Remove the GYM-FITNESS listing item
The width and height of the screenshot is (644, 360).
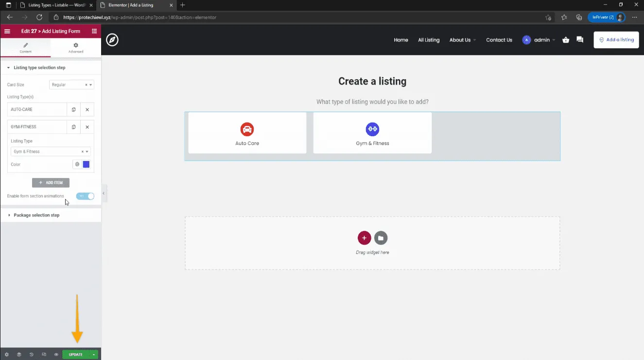tap(87, 127)
